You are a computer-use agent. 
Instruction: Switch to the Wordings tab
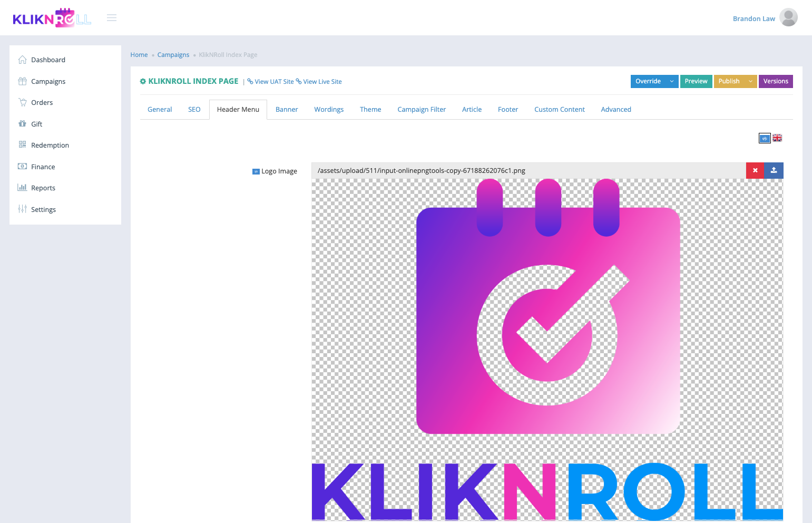(x=329, y=110)
